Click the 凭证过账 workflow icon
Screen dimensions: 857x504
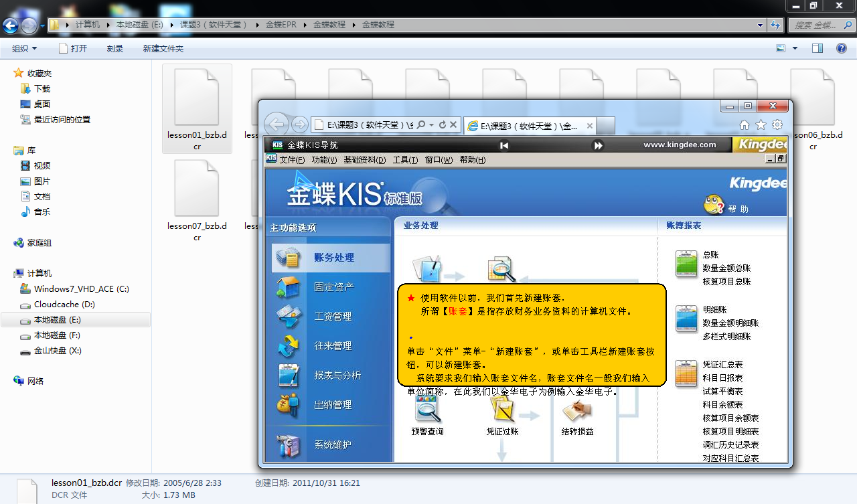(502, 408)
